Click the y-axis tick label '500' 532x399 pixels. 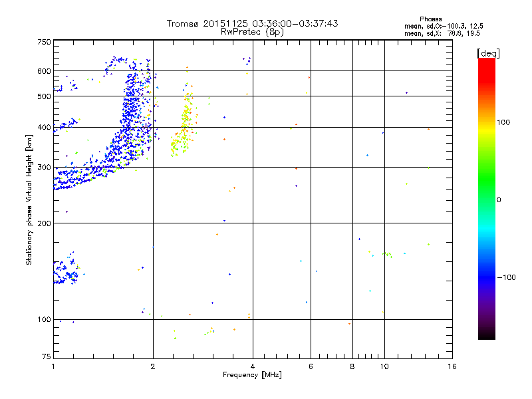(44, 96)
